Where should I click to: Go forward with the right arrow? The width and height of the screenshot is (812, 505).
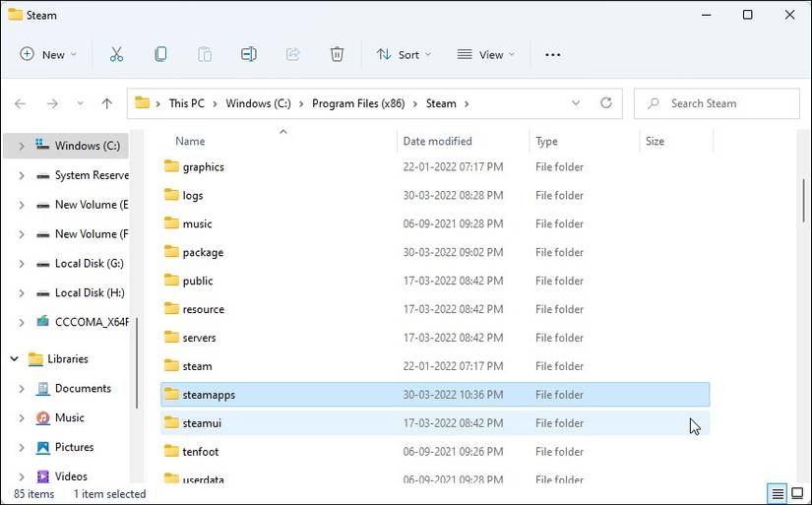(52, 103)
